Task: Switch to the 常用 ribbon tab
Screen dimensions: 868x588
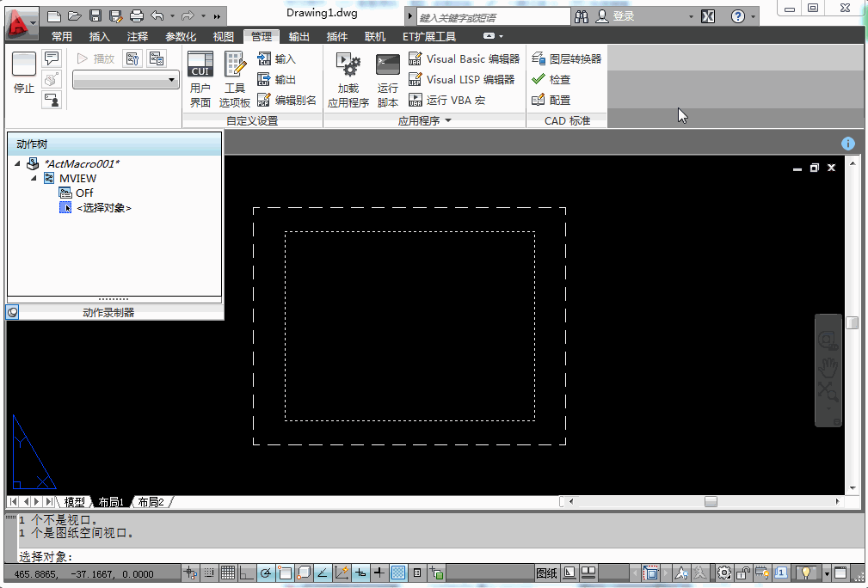Action: (x=61, y=36)
